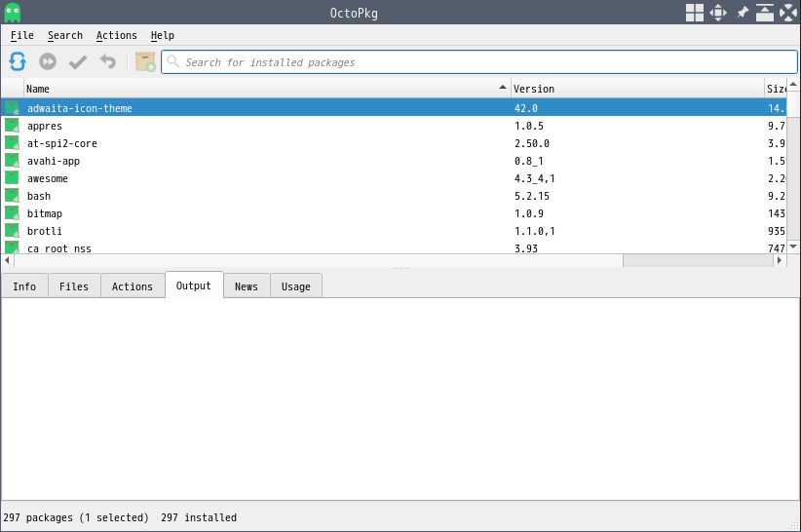Screen dimensions: 801x532
Task: Sort by the Size column header
Action: (x=776, y=89)
